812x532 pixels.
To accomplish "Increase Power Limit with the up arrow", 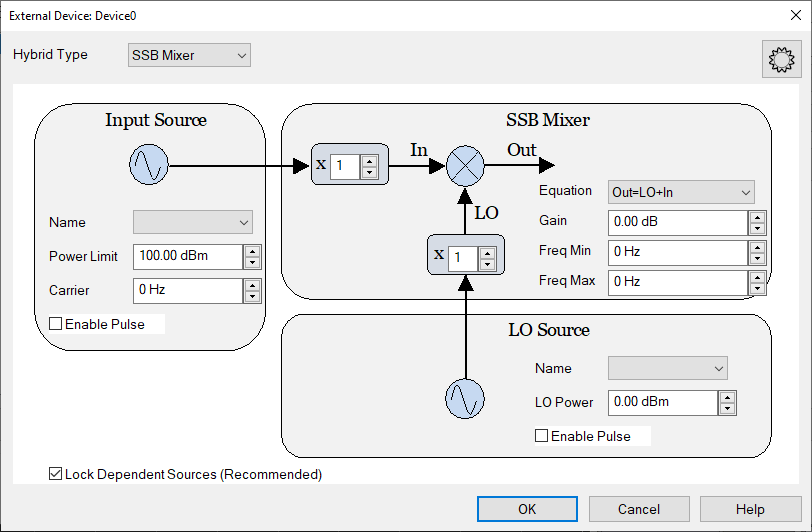I will click(252, 251).
